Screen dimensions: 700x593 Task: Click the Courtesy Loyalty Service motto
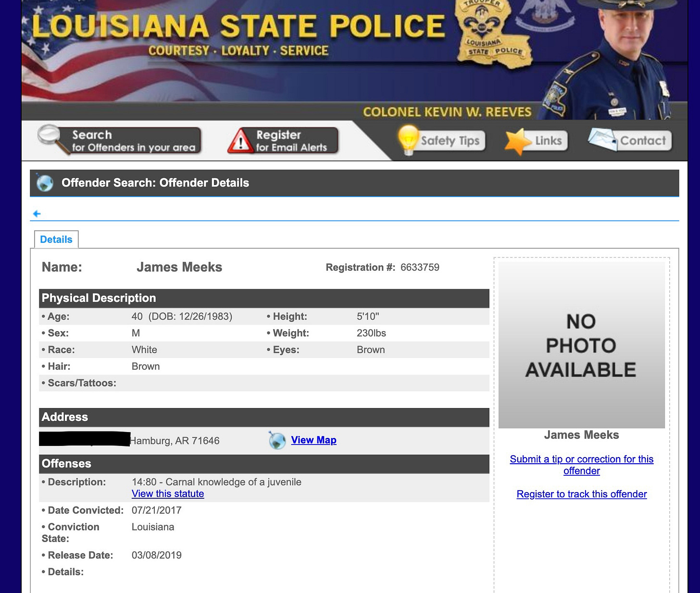coord(238,50)
